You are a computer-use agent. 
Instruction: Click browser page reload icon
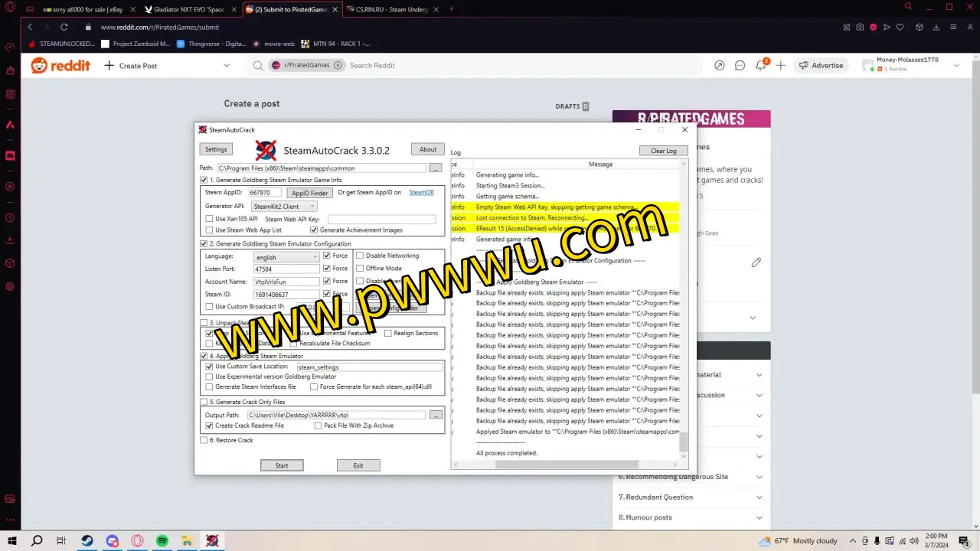click(64, 27)
